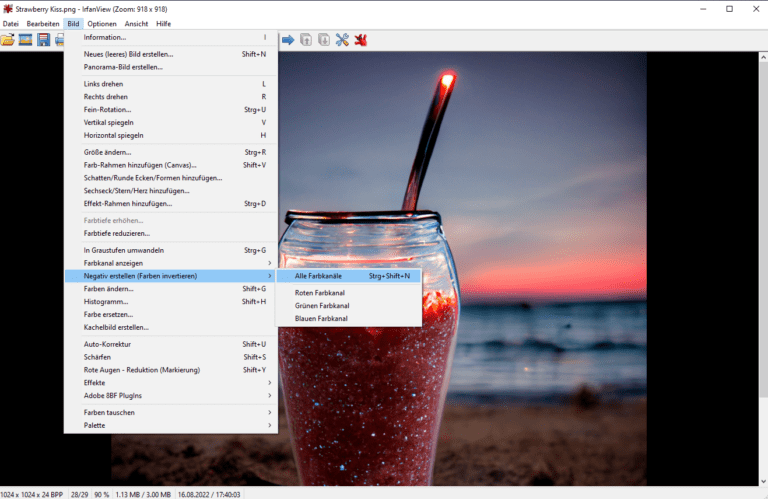Choose Blauen Farbkanal option
The image size is (768, 499).
click(322, 318)
